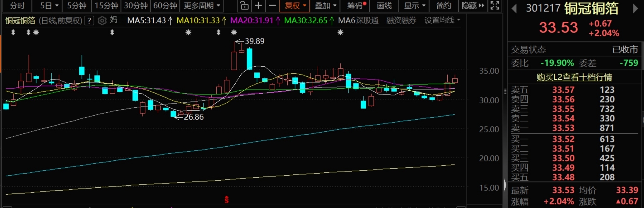Click the 购买L2查看十档行情 link

(x=574, y=77)
